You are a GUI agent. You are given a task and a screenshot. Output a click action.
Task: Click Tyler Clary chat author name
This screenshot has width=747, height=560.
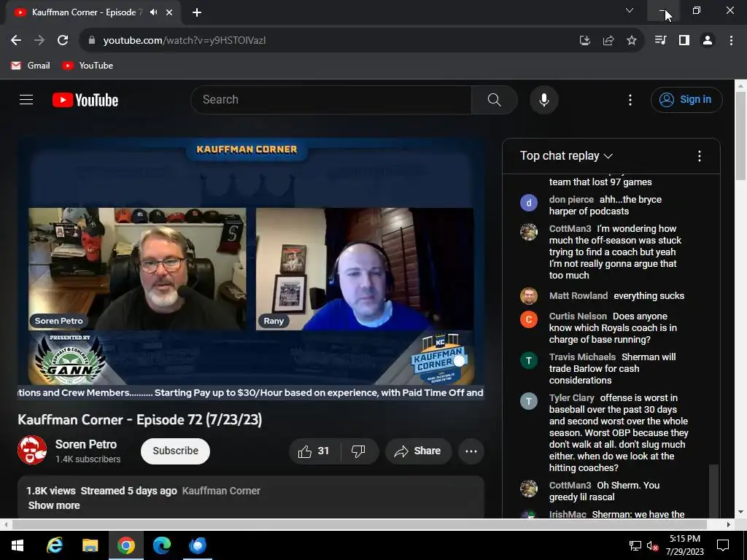tap(572, 398)
